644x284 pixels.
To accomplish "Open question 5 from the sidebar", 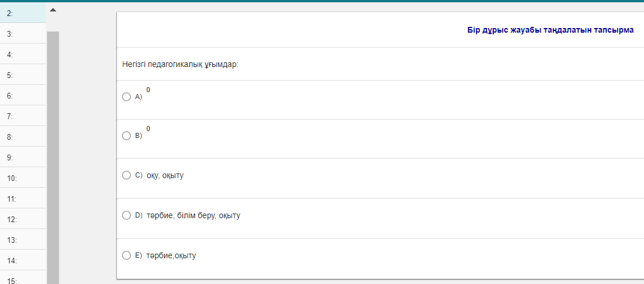I will (23, 75).
